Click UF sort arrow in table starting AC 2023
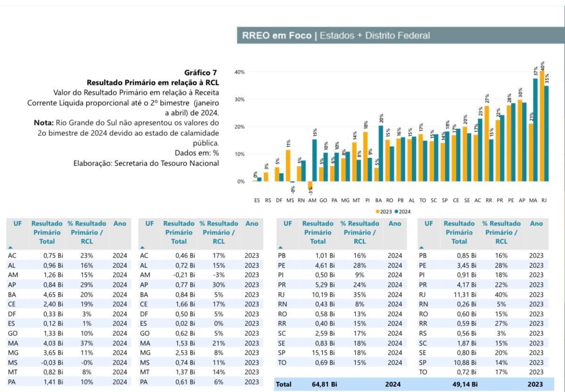Viewport: 565px width, 392px height. coord(142,247)
